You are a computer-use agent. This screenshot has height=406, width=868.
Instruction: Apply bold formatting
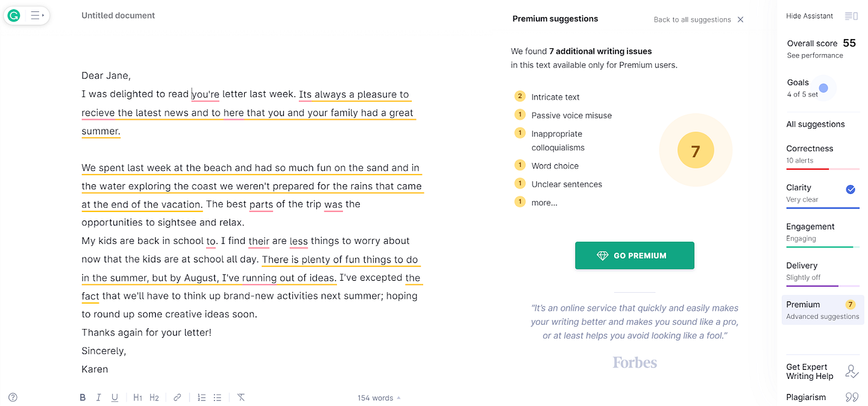pyautogui.click(x=83, y=398)
